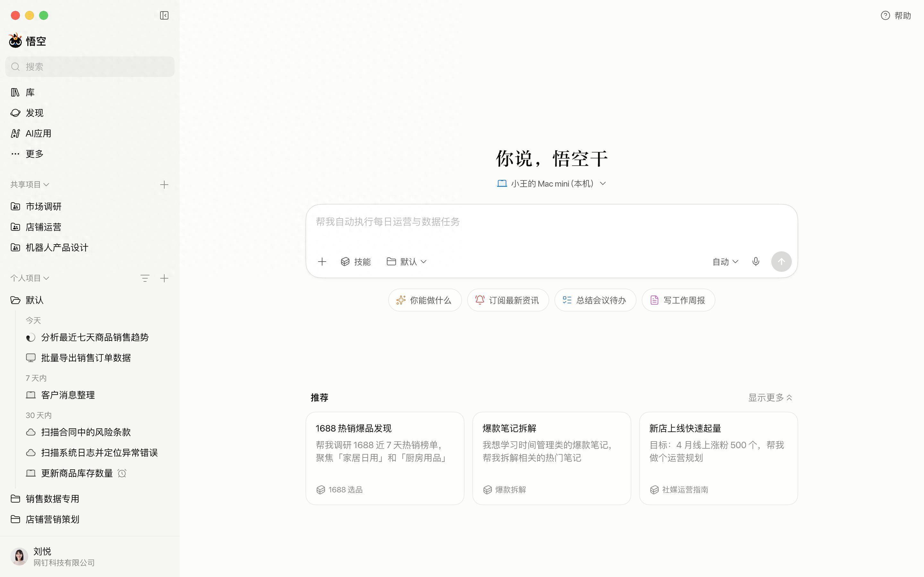
Task: Toggle 显示更多 in the recommendations section
Action: [770, 397]
